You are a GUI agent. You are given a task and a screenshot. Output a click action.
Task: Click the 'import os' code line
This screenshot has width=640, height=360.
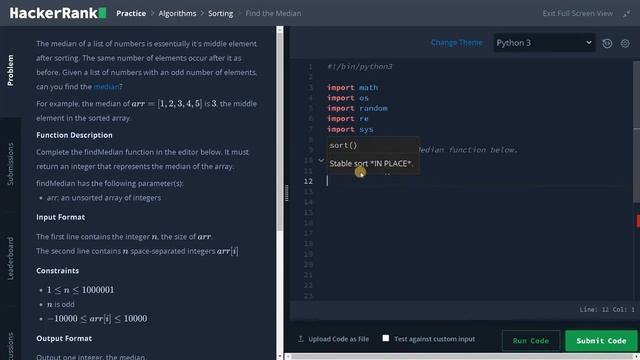click(x=348, y=98)
